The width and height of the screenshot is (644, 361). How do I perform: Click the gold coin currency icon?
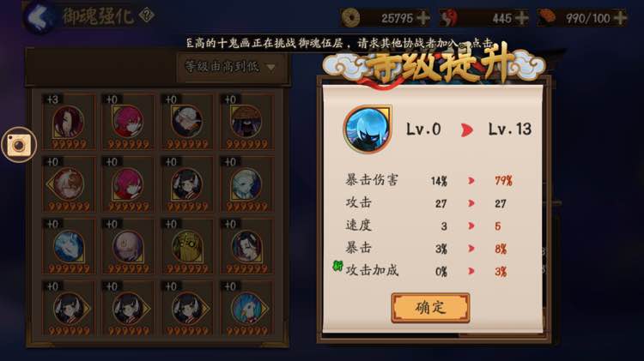coord(350,18)
